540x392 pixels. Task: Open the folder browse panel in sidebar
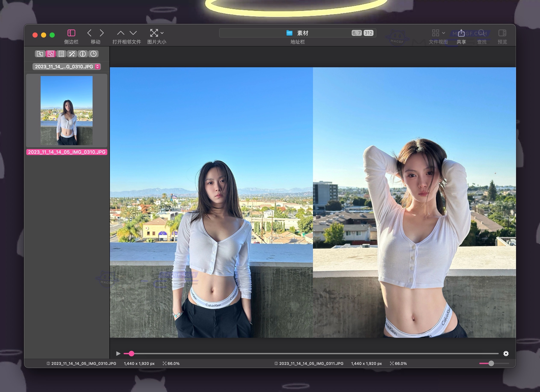click(x=40, y=54)
